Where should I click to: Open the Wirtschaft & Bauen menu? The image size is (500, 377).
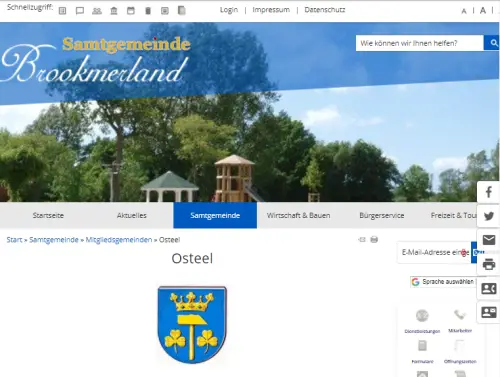298,215
